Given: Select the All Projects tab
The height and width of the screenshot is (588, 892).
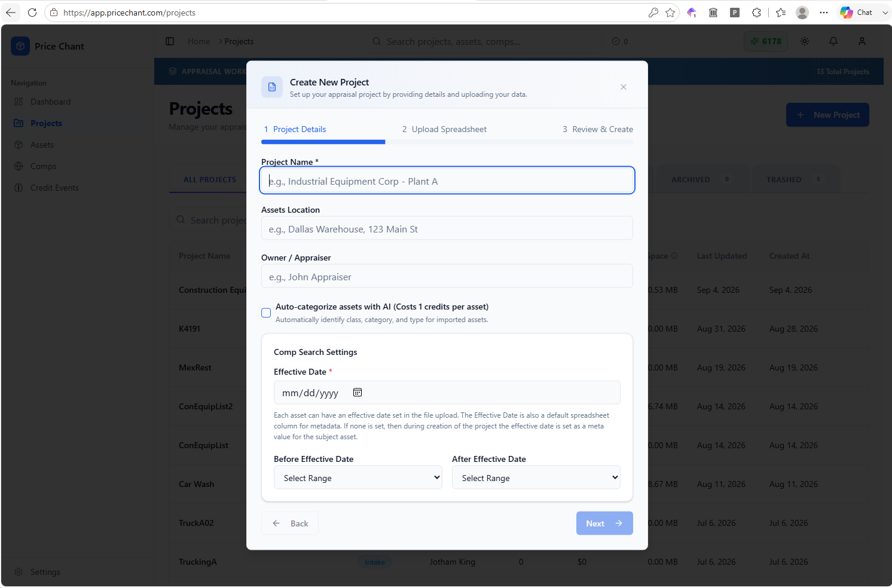Looking at the screenshot, I should (210, 179).
